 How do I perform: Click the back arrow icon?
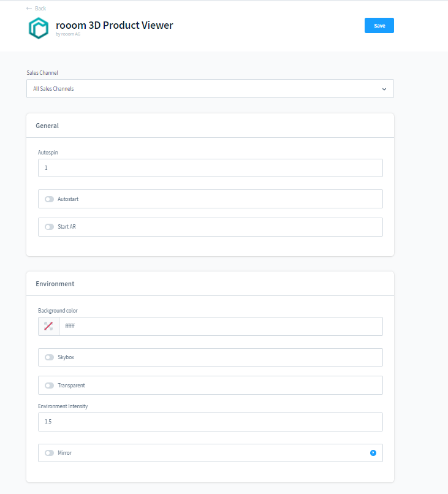pos(29,9)
